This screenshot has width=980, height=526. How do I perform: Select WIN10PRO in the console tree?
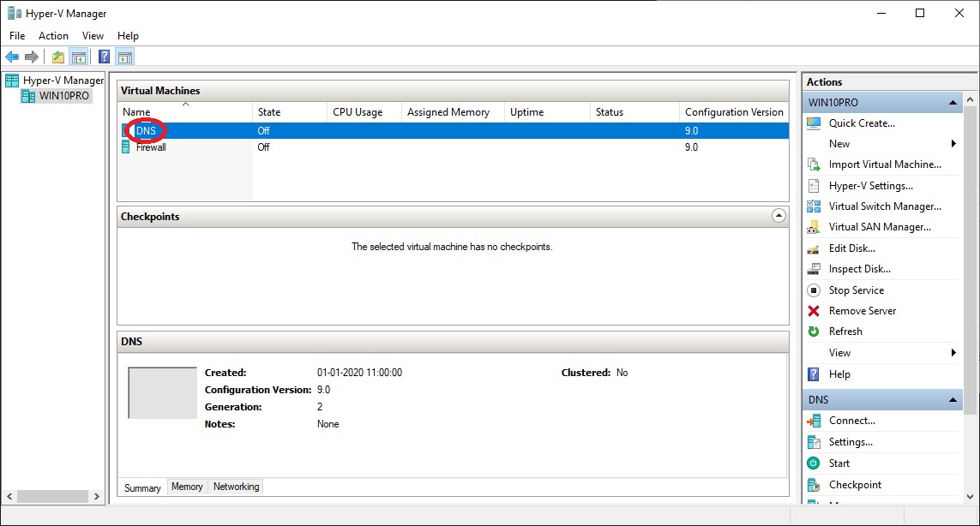tap(63, 96)
